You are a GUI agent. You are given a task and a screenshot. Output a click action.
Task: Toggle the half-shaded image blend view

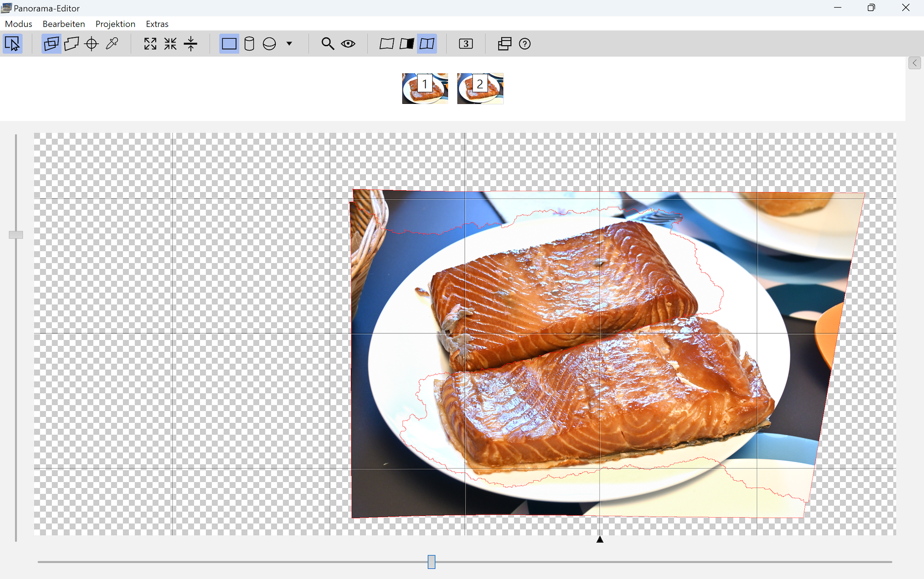tap(407, 44)
